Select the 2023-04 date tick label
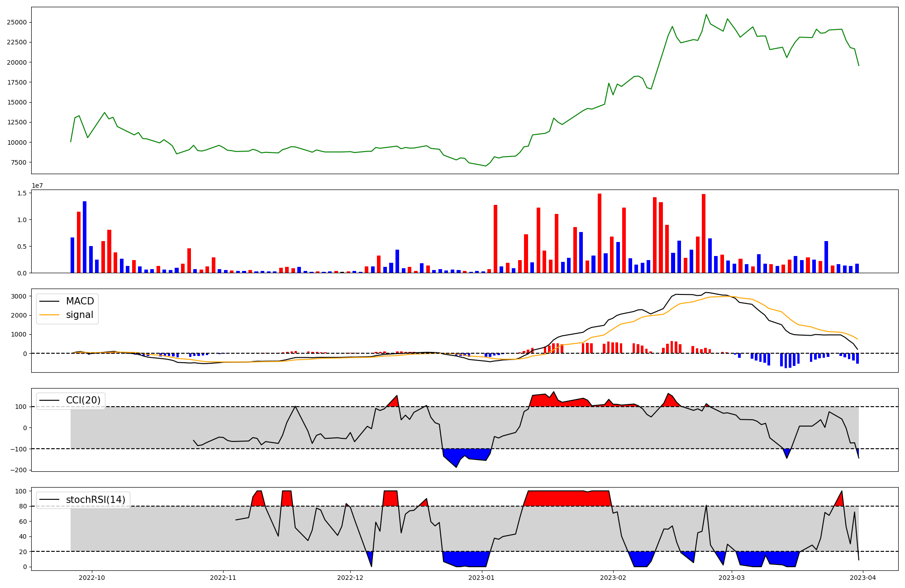Viewport: 905px width, 588px height. [863, 578]
